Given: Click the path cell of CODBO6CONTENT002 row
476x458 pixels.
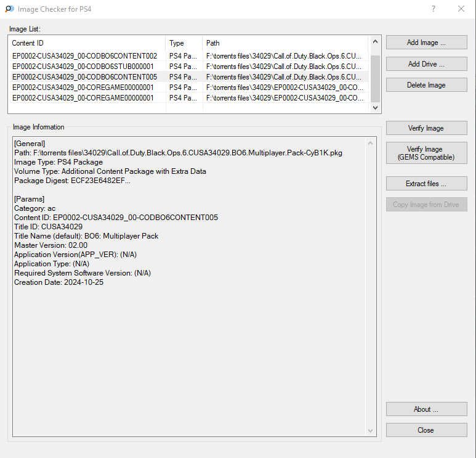Looking at the screenshot, I should tap(284, 56).
